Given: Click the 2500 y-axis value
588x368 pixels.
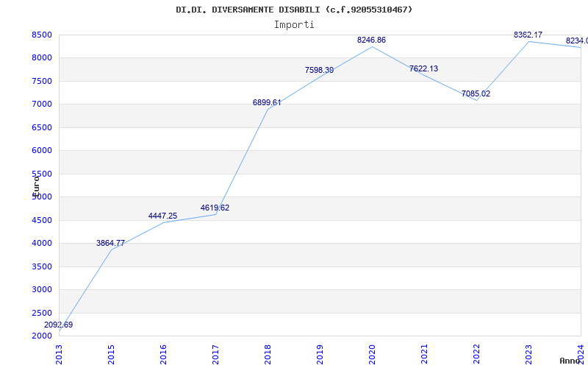Looking at the screenshot, I should point(42,313).
